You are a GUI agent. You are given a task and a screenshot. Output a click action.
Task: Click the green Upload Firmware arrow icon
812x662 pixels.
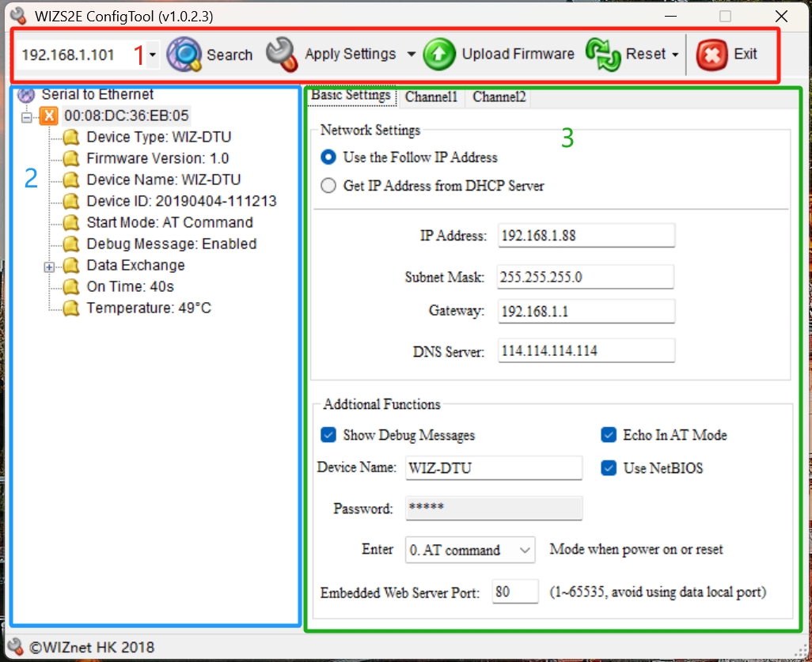[x=439, y=55]
